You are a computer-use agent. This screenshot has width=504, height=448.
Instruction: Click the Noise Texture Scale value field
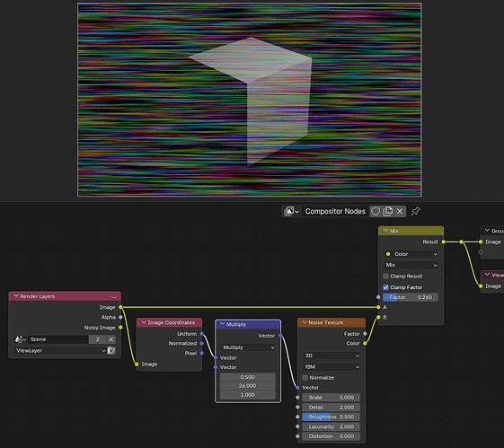[x=332, y=398]
